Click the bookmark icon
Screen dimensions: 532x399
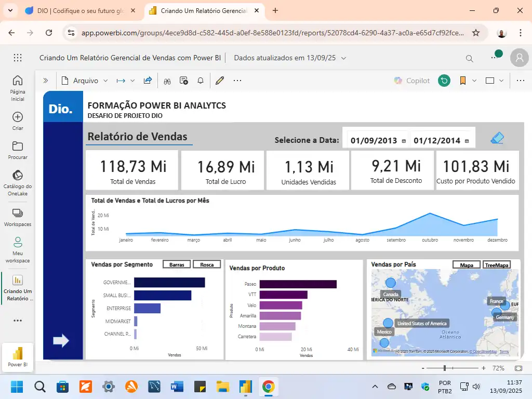(x=463, y=81)
